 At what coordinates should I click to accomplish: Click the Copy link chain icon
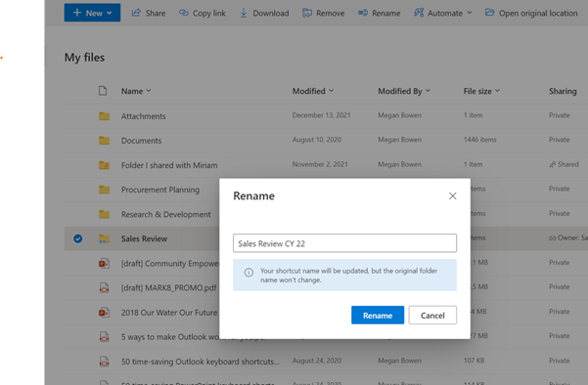(184, 13)
